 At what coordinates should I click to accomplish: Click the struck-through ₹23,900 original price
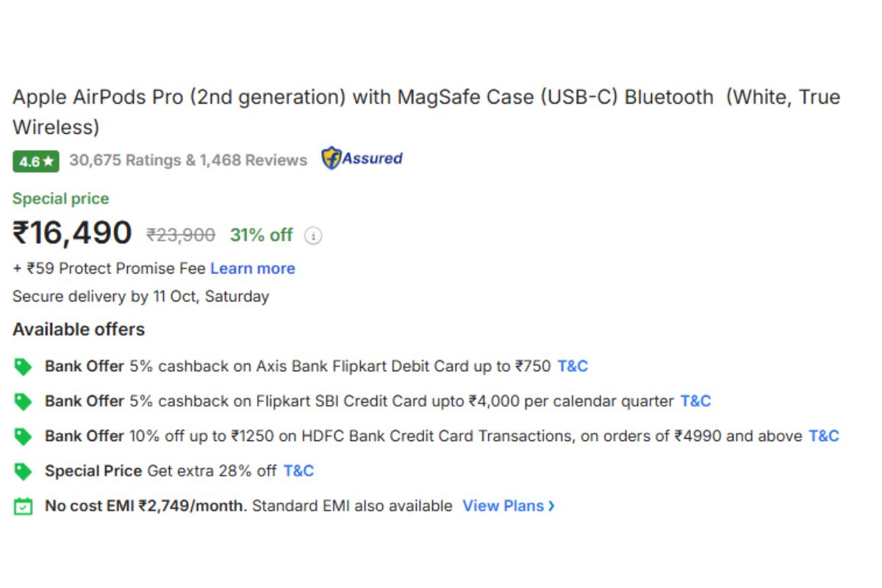(181, 235)
